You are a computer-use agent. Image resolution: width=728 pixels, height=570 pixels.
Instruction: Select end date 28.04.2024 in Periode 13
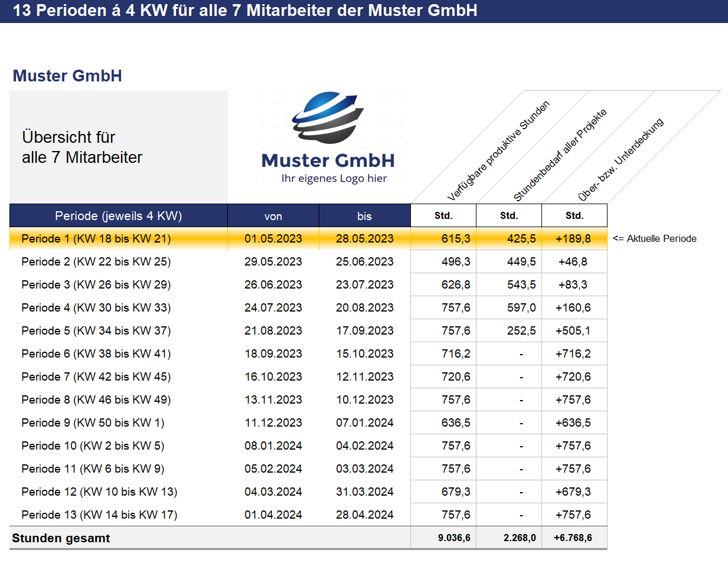pyautogui.click(x=365, y=515)
